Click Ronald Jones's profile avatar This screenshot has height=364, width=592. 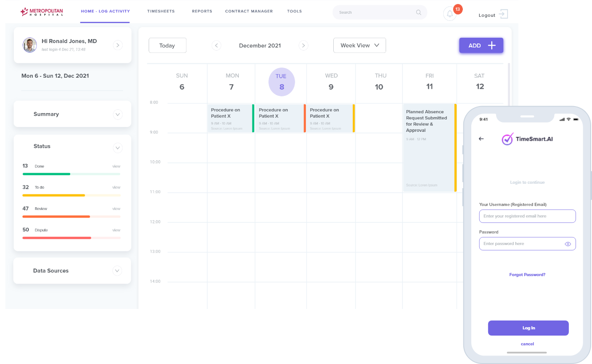point(29,45)
